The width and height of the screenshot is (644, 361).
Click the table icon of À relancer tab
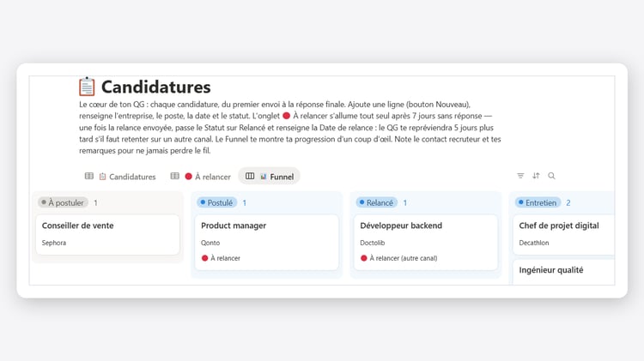175,176
